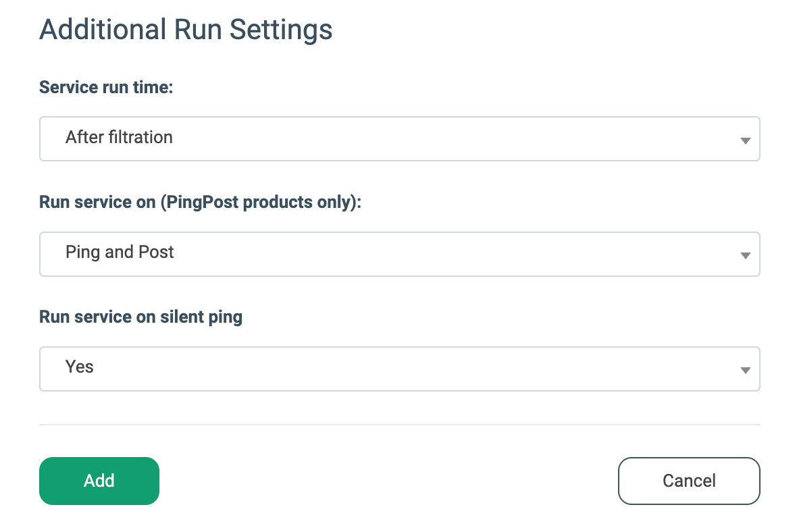Click the Additional Run Settings heading
Image resolution: width=797 pixels, height=532 pixels.
186,30
